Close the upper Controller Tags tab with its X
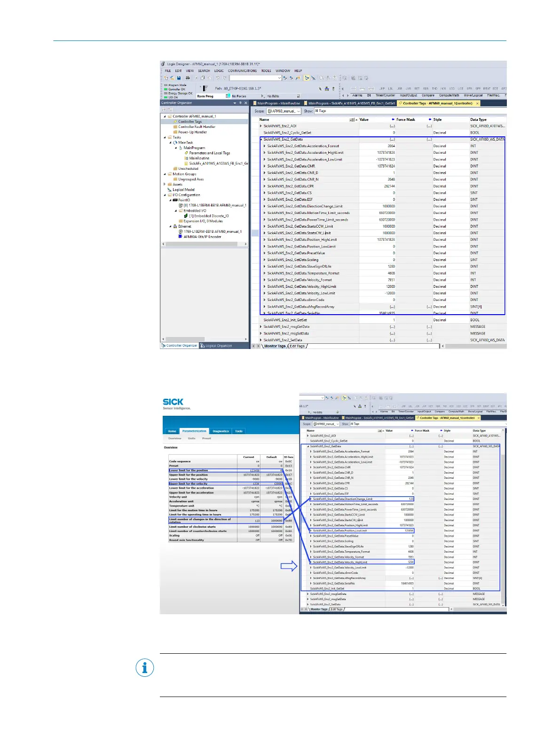Viewport: 560px width, 745px height. pos(477,103)
